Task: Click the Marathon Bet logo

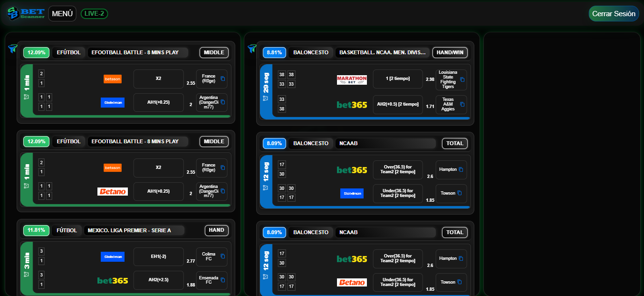Action: (x=352, y=79)
